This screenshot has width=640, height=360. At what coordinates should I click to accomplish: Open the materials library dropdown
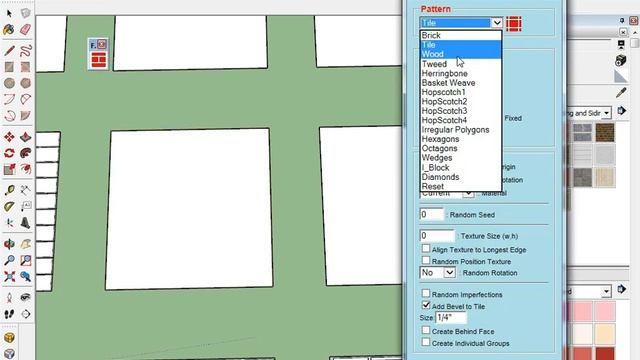[606, 113]
